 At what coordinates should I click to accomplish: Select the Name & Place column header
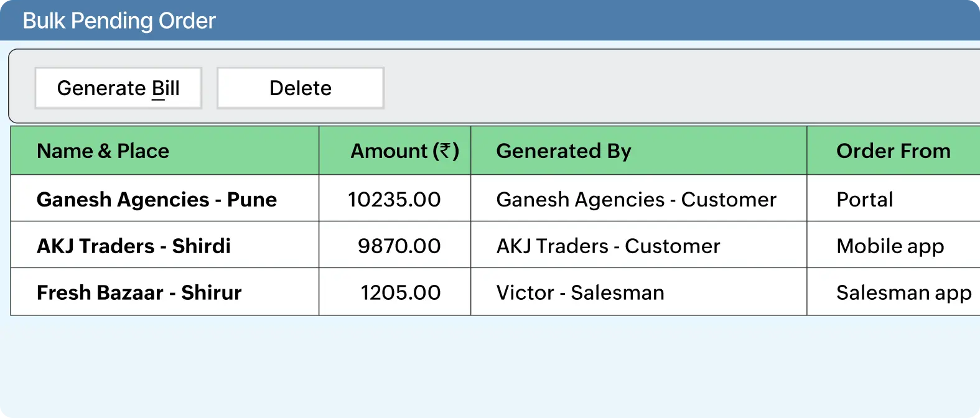click(x=103, y=151)
